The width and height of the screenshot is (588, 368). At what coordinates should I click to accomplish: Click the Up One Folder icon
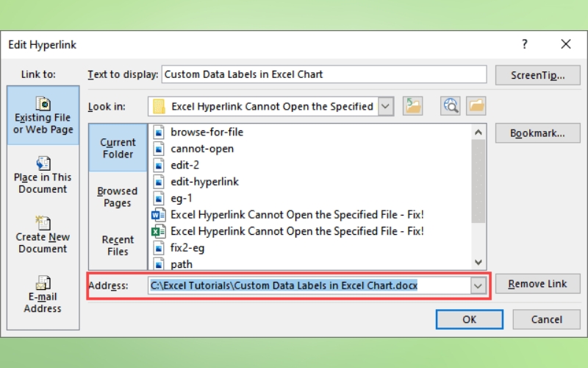[413, 106]
